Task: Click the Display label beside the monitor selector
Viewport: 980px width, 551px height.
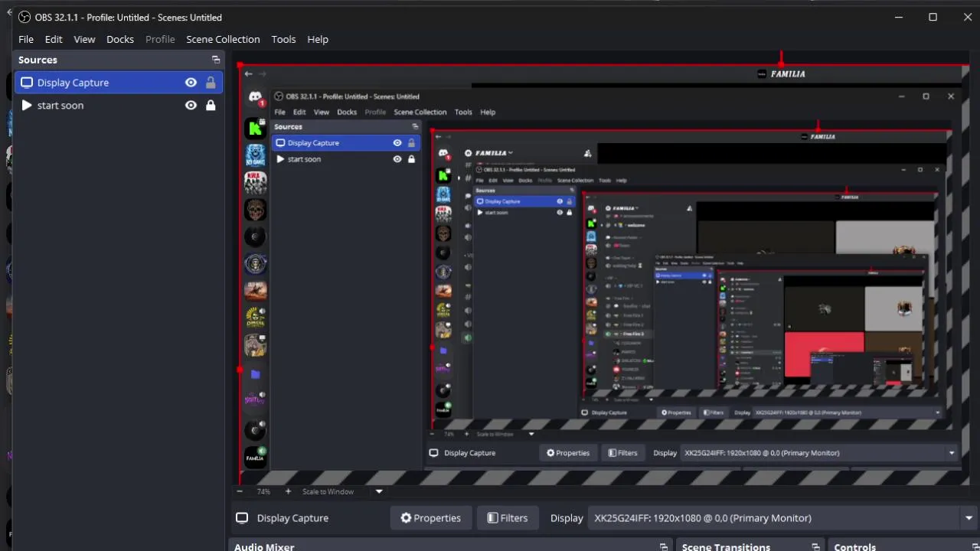Action: tap(567, 518)
